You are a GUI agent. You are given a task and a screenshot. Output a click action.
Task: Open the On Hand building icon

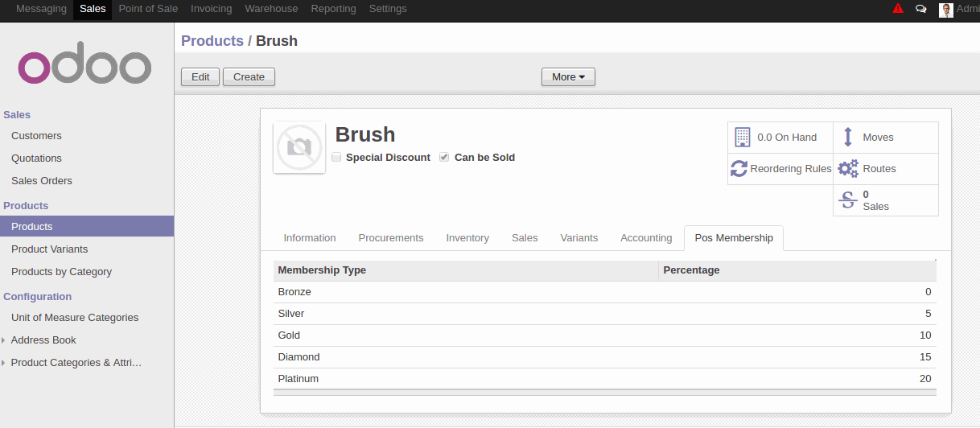pyautogui.click(x=742, y=138)
